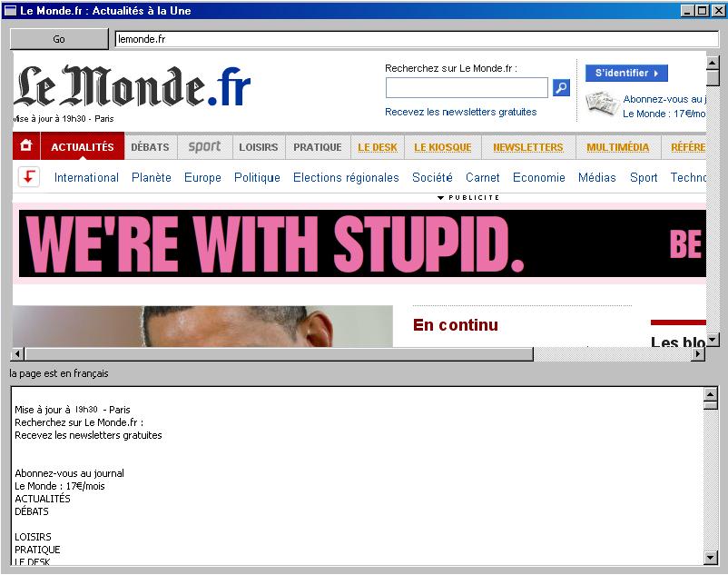Open the LE KIOSQUE tab
This screenshot has width=728, height=575.
(443, 147)
